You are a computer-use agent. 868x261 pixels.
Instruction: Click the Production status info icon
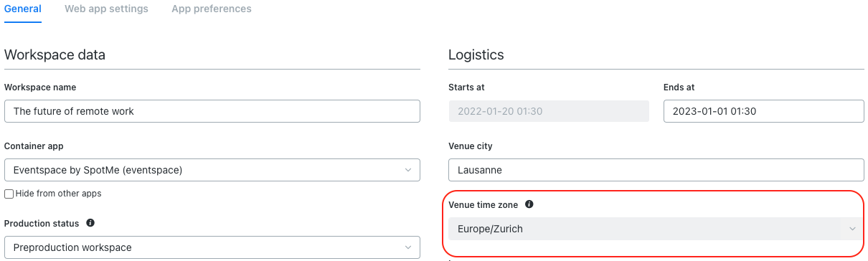point(90,223)
